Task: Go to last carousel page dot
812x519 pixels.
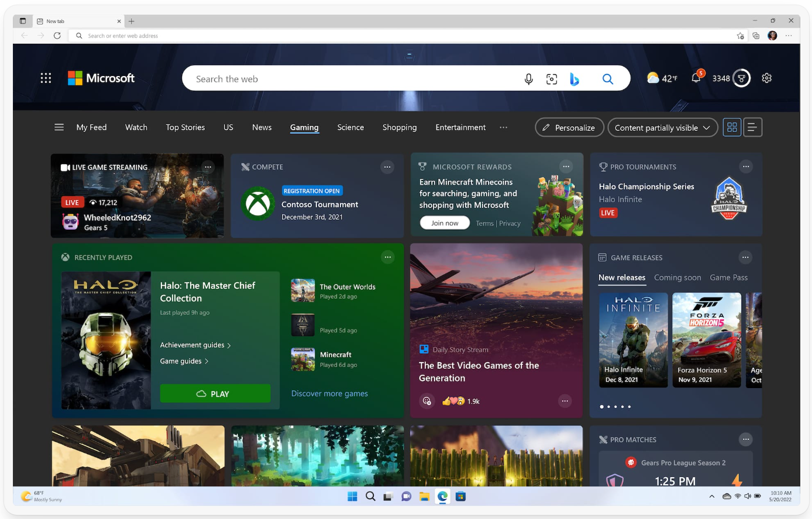Action: (629, 406)
